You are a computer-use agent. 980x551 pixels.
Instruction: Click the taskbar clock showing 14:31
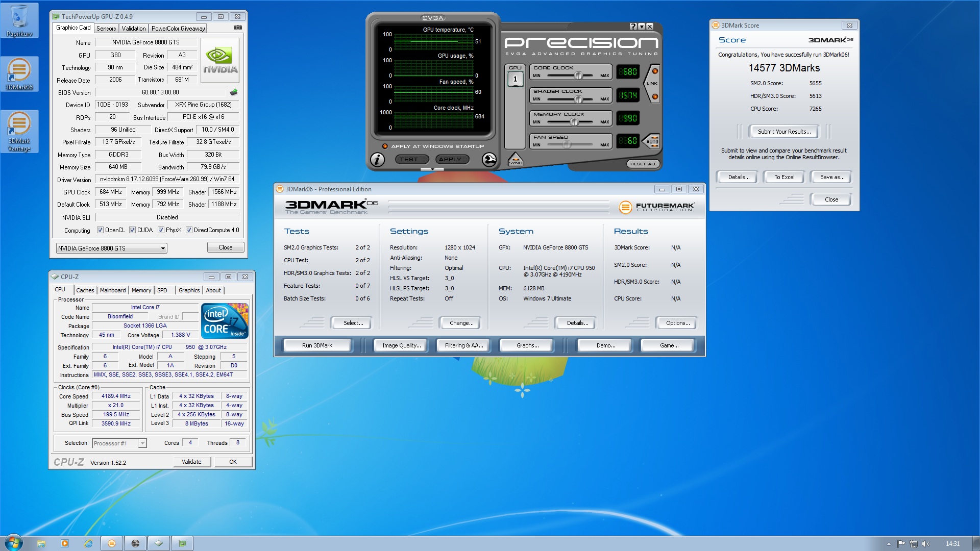(x=952, y=544)
